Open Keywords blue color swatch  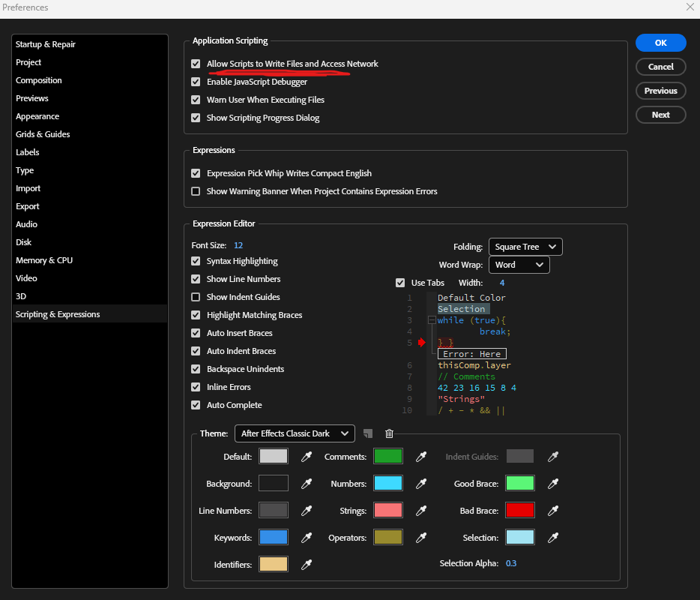[x=274, y=537]
